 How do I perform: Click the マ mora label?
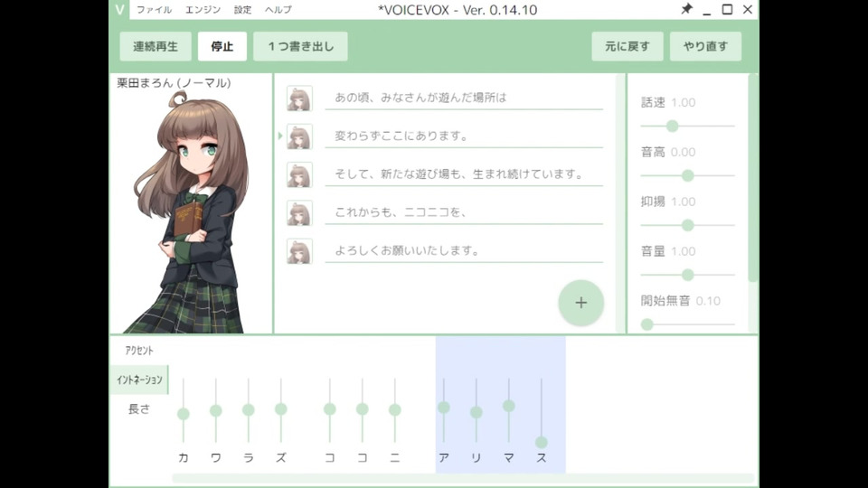click(x=509, y=457)
